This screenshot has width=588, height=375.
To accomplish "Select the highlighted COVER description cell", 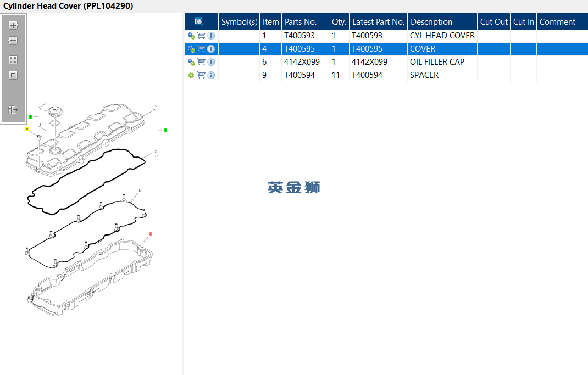I will 442,49.
